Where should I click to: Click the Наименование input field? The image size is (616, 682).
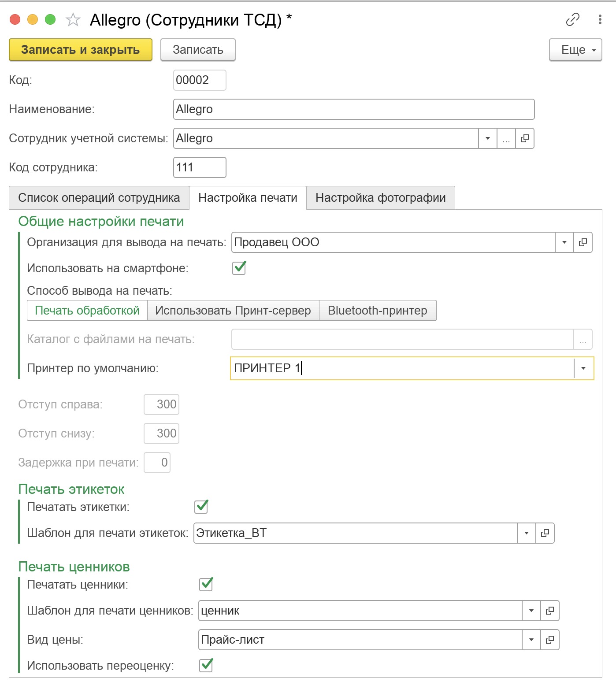click(x=354, y=109)
